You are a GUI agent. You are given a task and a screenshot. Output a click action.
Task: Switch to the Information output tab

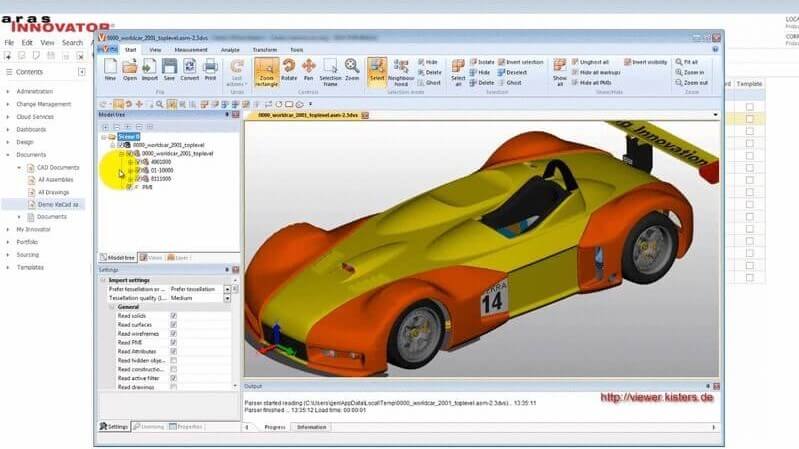(x=311, y=427)
